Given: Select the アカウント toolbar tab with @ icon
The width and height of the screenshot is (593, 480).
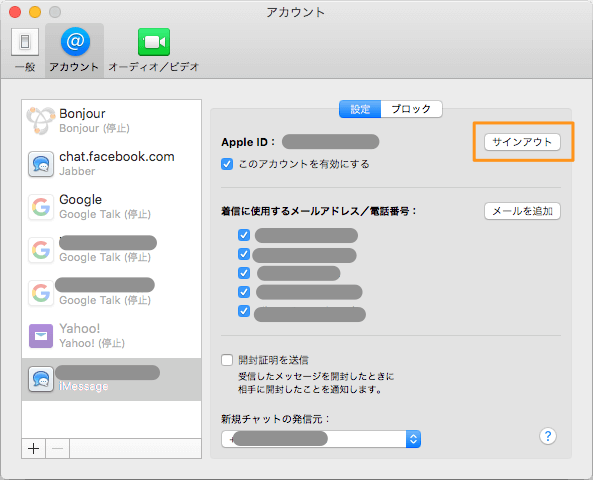Looking at the screenshot, I should (75, 50).
